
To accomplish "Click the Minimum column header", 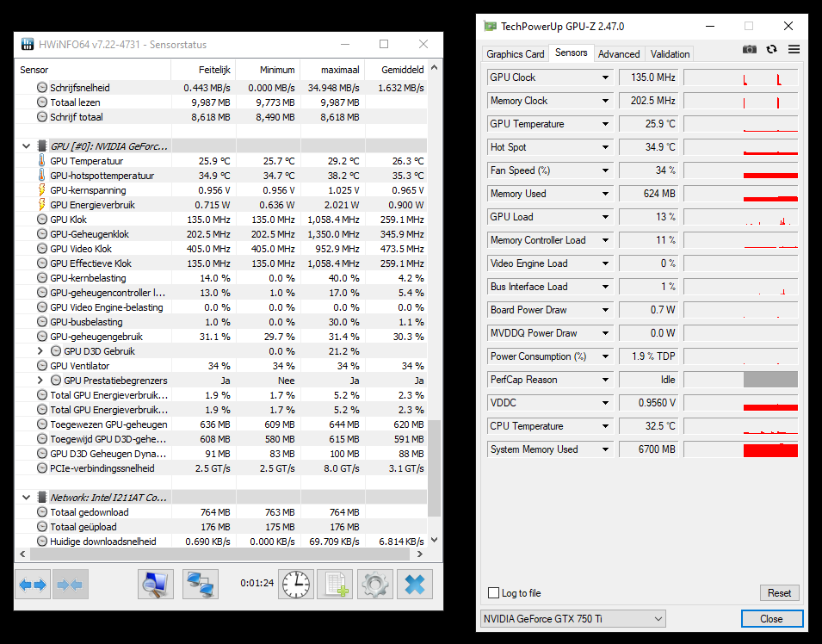I will [x=269, y=70].
